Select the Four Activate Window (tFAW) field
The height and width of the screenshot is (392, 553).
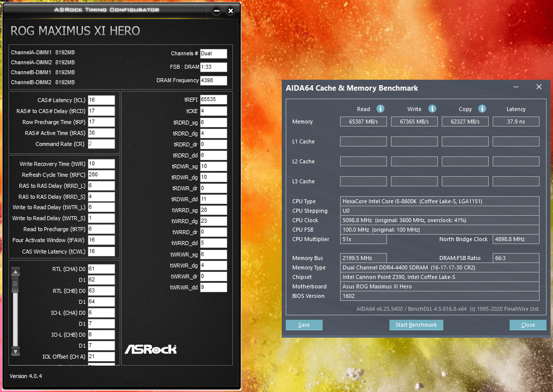click(x=101, y=240)
